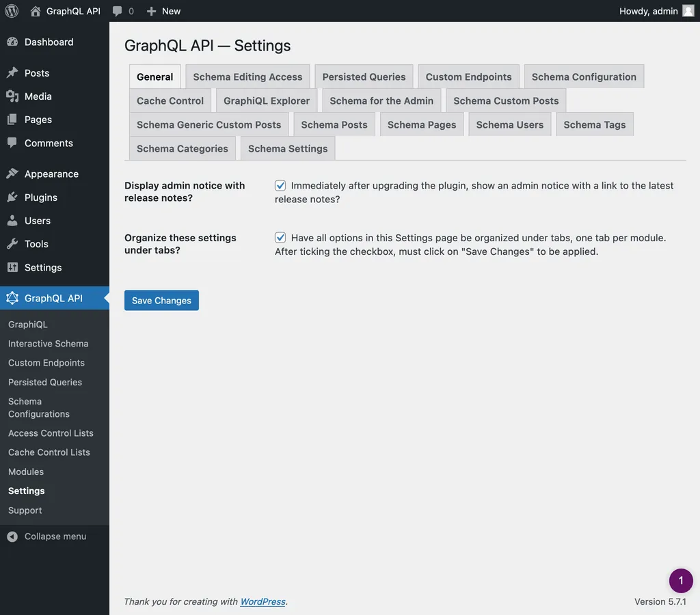Open the Schema Categories tab
Image resolution: width=700 pixels, height=615 pixels.
tap(182, 148)
